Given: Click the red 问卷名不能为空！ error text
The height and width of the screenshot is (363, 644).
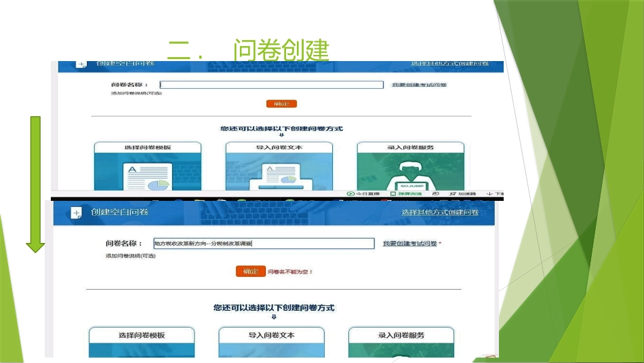Looking at the screenshot, I should (x=290, y=271).
